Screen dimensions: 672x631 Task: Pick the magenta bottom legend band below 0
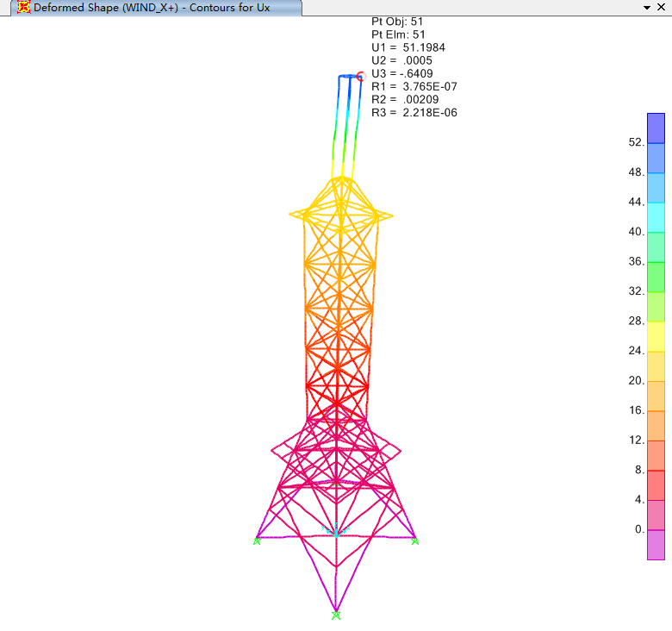[x=656, y=545]
